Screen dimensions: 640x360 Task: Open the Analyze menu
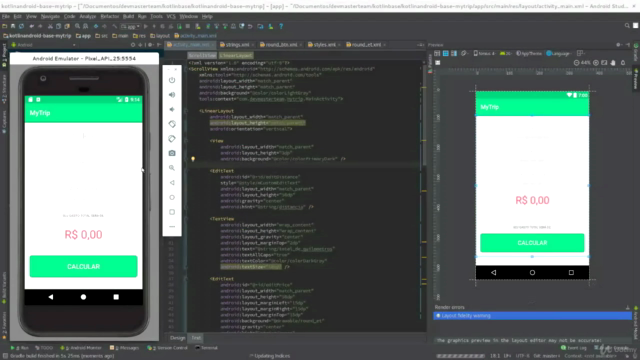pyautogui.click(x=87, y=16)
